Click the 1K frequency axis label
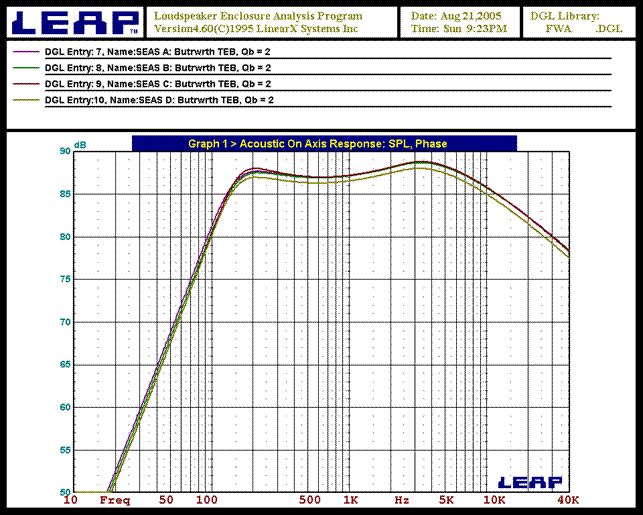Screen dimensions: 643x515 pyautogui.click(x=351, y=499)
